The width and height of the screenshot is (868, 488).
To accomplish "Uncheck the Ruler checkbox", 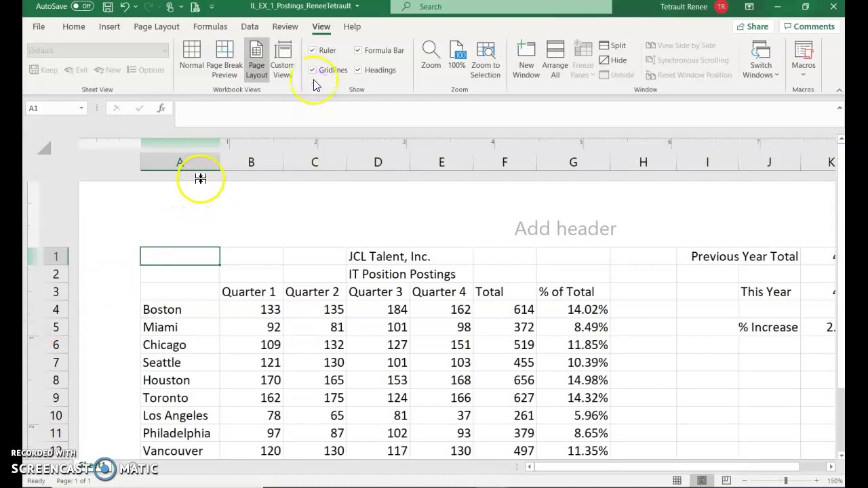I will click(312, 50).
